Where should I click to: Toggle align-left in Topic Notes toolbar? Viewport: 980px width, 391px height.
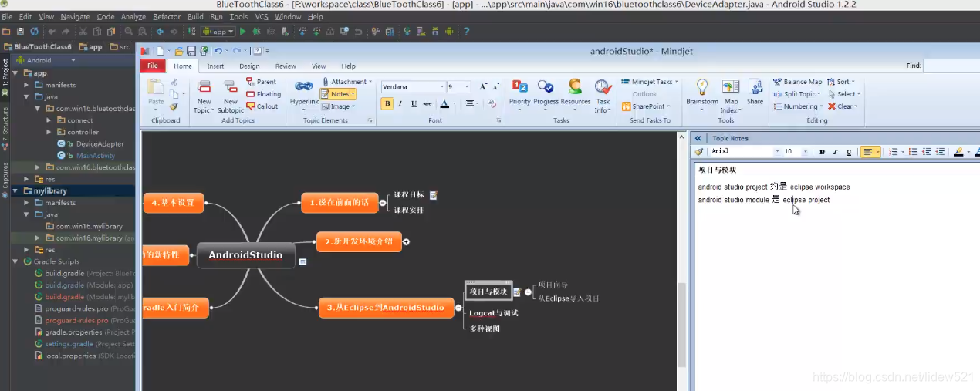pyautogui.click(x=870, y=152)
